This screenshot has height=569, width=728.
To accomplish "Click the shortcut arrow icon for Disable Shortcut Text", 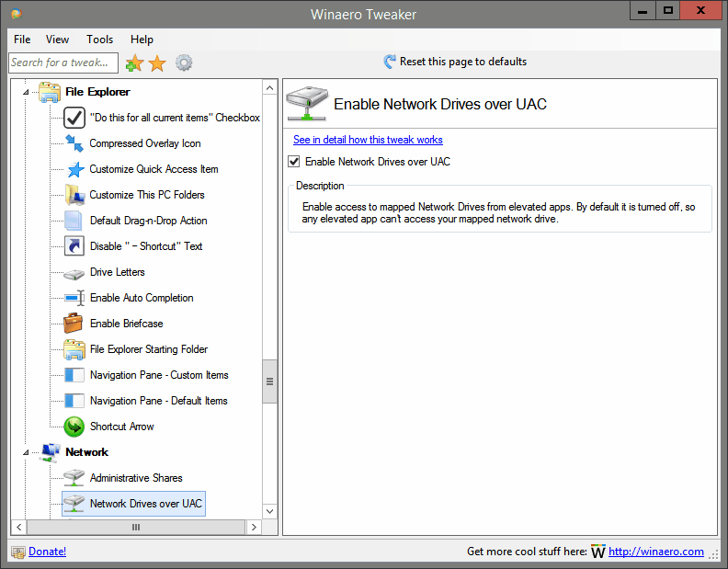I will click(x=74, y=246).
